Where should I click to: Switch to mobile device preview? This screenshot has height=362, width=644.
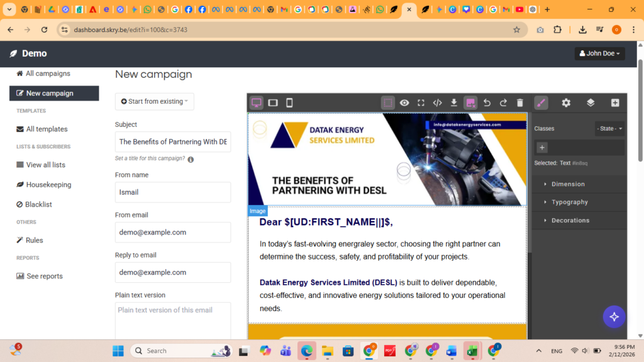tap(289, 102)
